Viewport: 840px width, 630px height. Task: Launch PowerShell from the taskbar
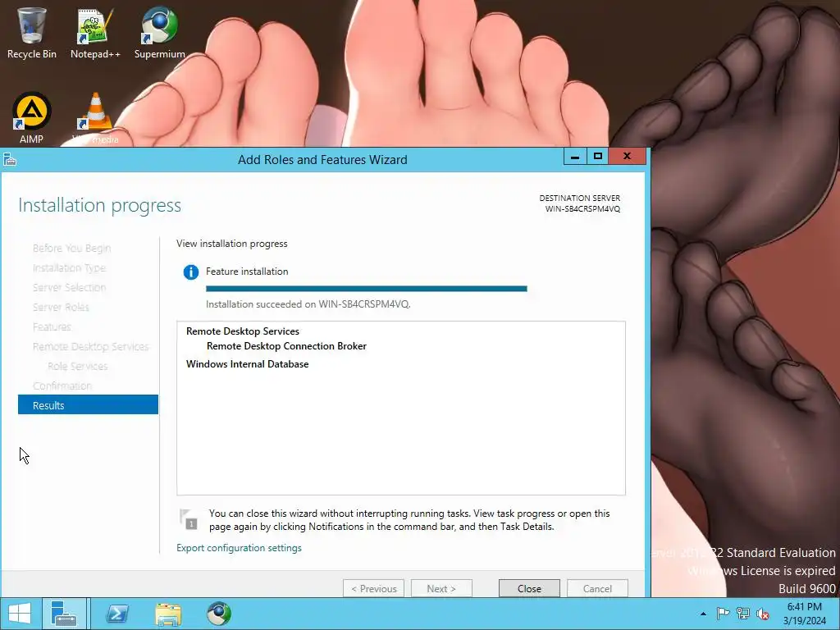[117, 614]
